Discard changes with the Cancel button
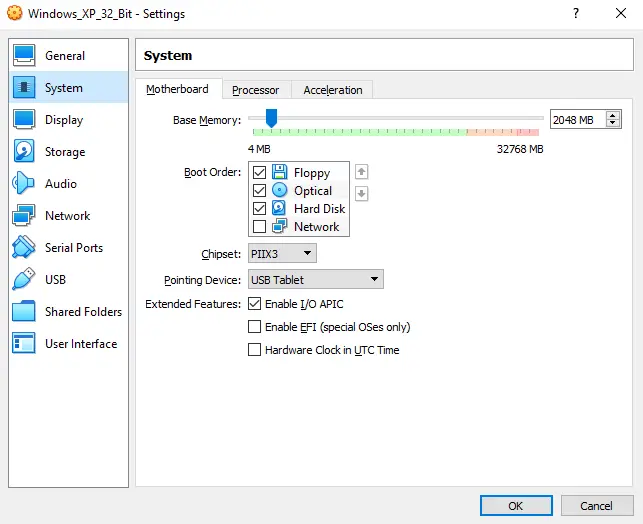 pos(597,506)
